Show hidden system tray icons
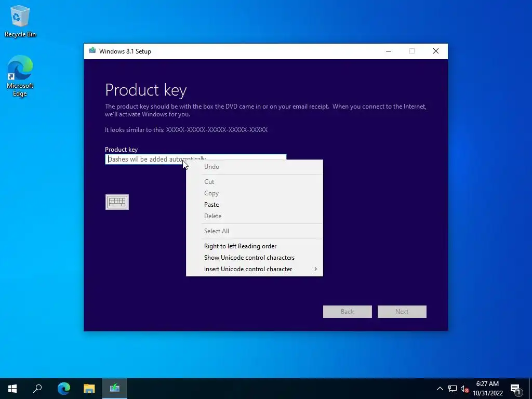This screenshot has width=532, height=399. click(x=440, y=389)
